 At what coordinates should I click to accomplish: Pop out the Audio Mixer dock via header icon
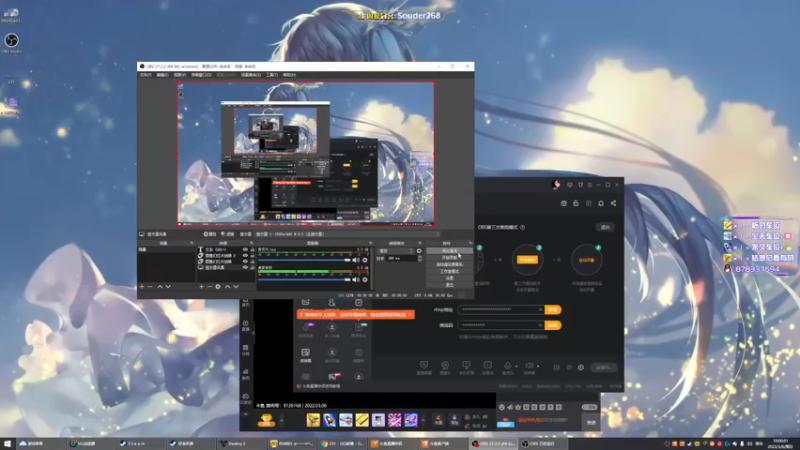coord(370,243)
